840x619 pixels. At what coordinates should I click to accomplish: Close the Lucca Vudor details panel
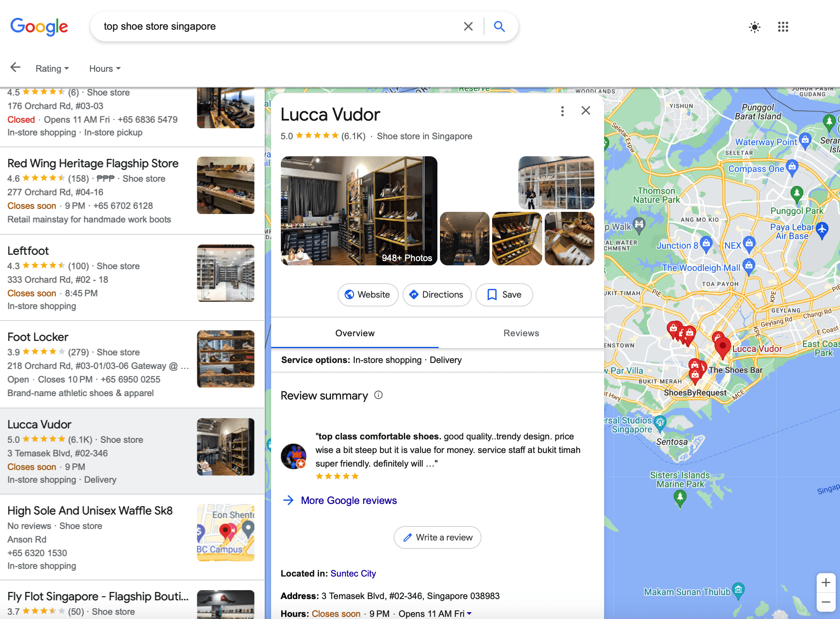tap(586, 111)
